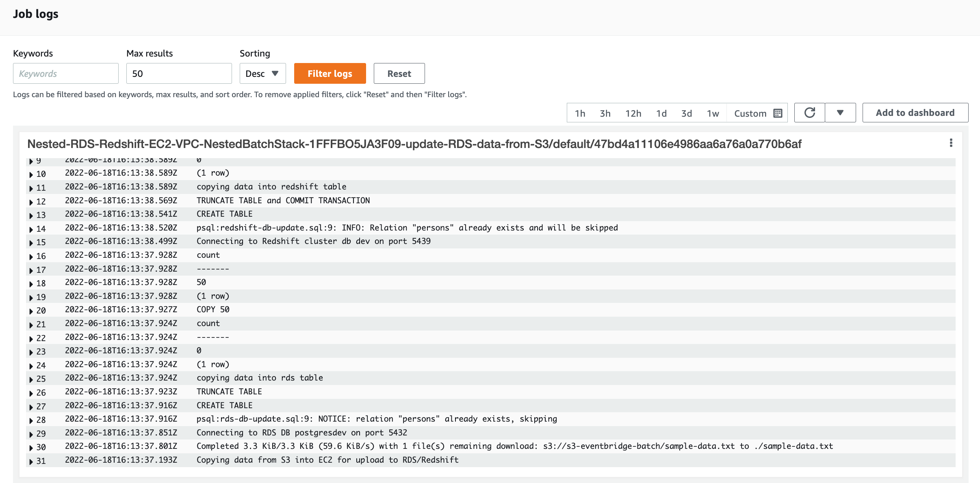The height and width of the screenshot is (483, 980).
Task: Expand log row 21
Action: point(31,325)
